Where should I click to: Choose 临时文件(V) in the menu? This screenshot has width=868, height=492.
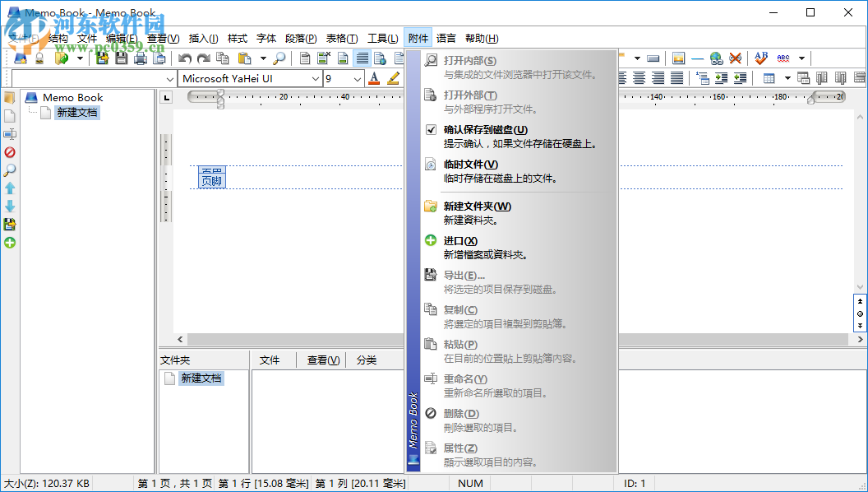point(519,171)
